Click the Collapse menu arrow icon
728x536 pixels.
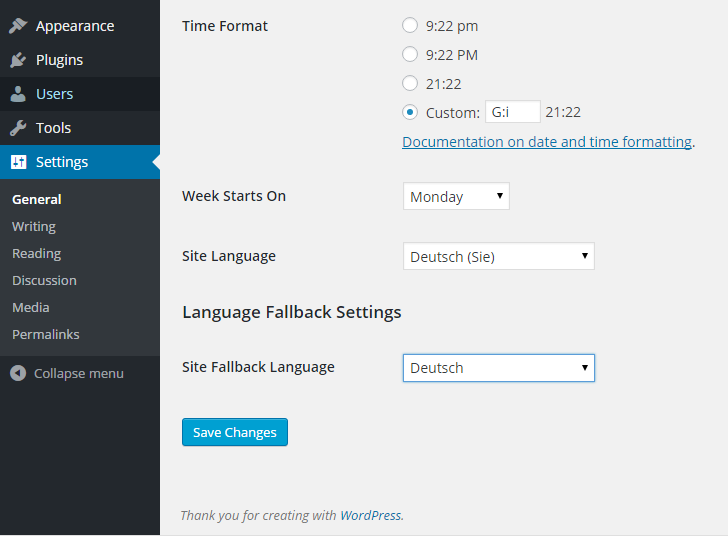18,373
